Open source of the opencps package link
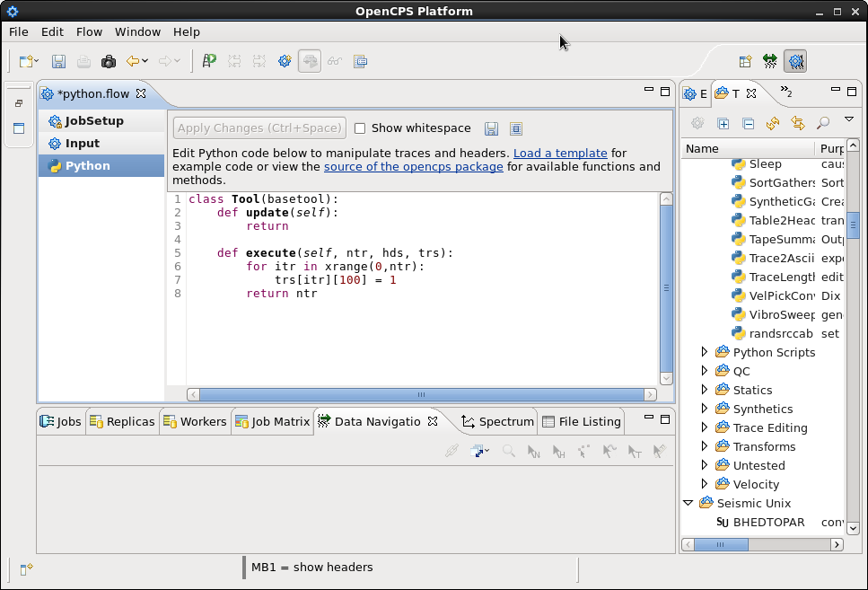This screenshot has width=868, height=590. click(413, 167)
